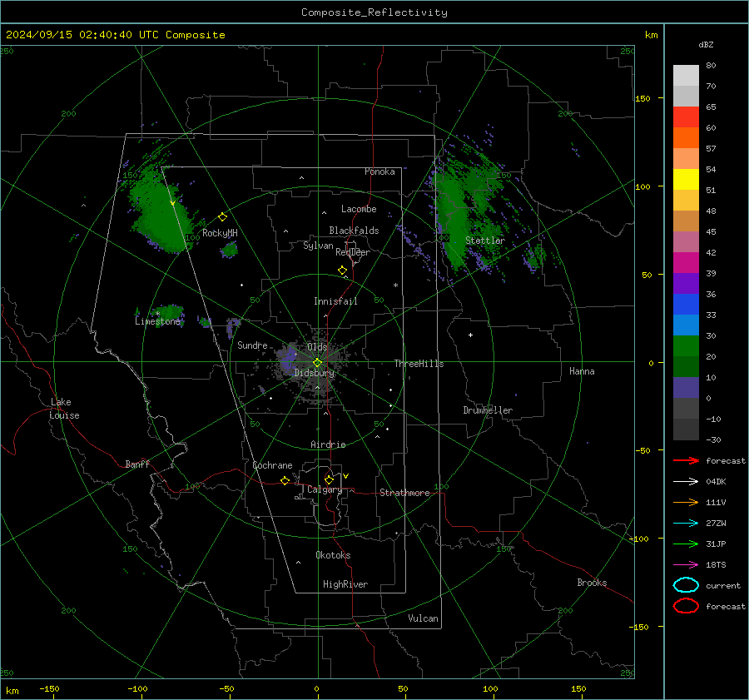Click the Innisfail city label

point(335,301)
